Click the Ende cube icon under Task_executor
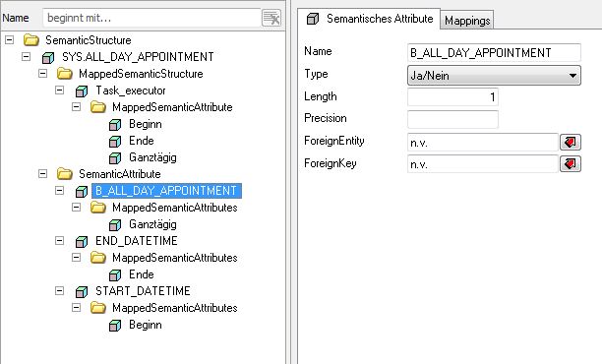Screen dimensions: 602x364 click(x=115, y=142)
